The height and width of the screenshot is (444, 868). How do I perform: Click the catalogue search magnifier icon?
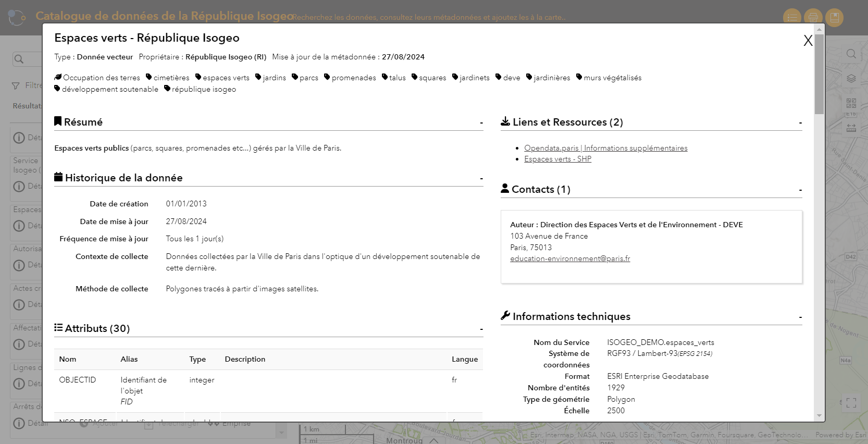click(x=19, y=59)
